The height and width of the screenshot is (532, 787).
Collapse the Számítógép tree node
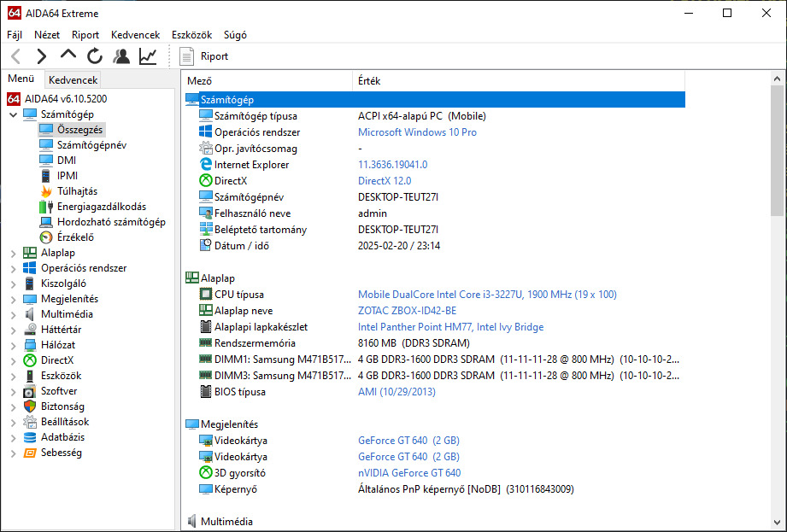point(13,114)
